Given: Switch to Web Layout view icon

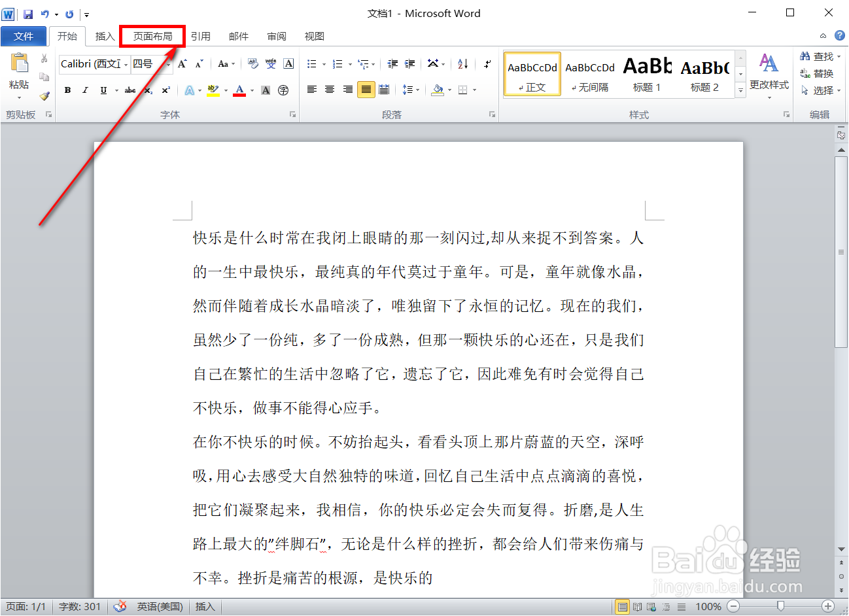Looking at the screenshot, I should 651,607.
